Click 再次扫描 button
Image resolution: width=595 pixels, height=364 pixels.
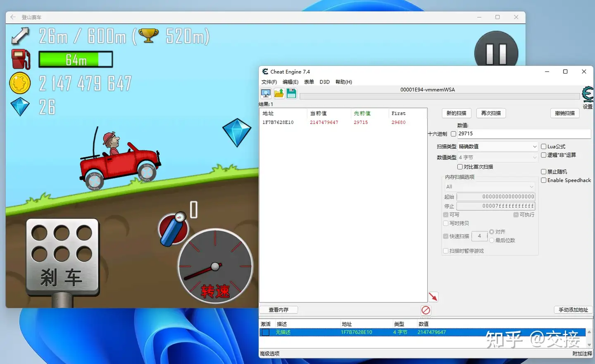(x=491, y=113)
